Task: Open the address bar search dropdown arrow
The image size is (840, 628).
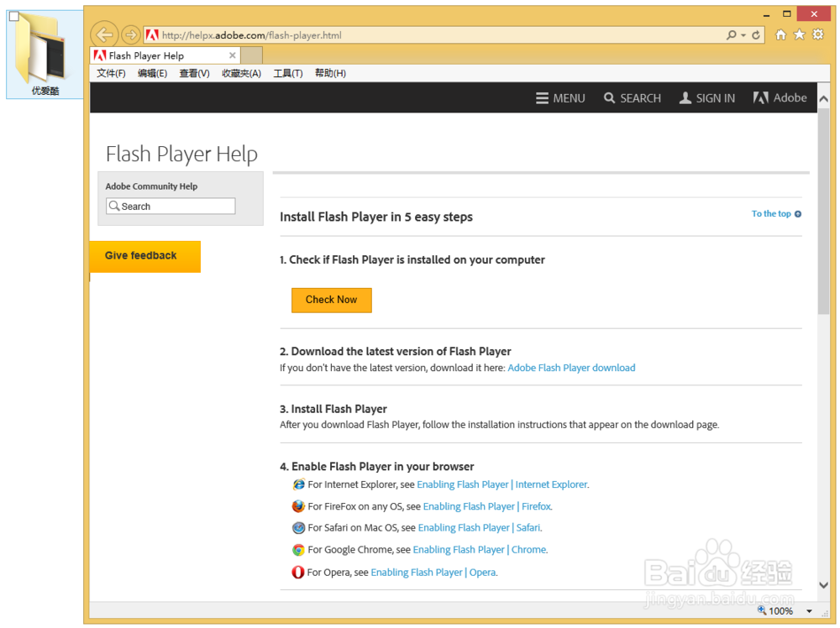Action: (x=743, y=35)
